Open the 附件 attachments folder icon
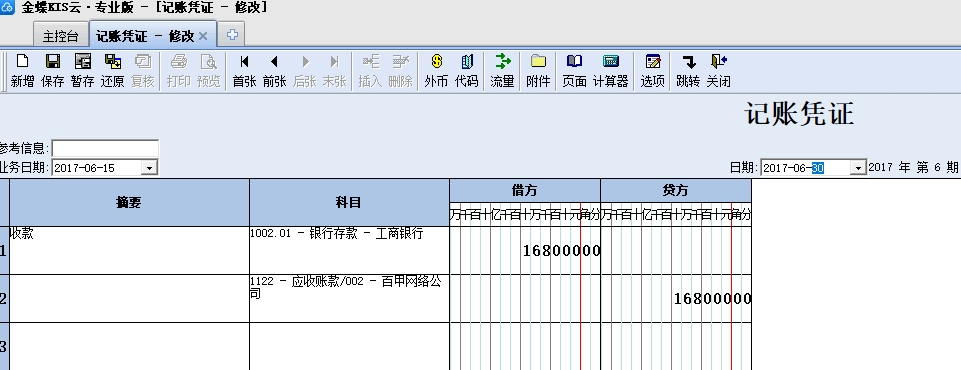The height and width of the screenshot is (370, 961). (538, 70)
